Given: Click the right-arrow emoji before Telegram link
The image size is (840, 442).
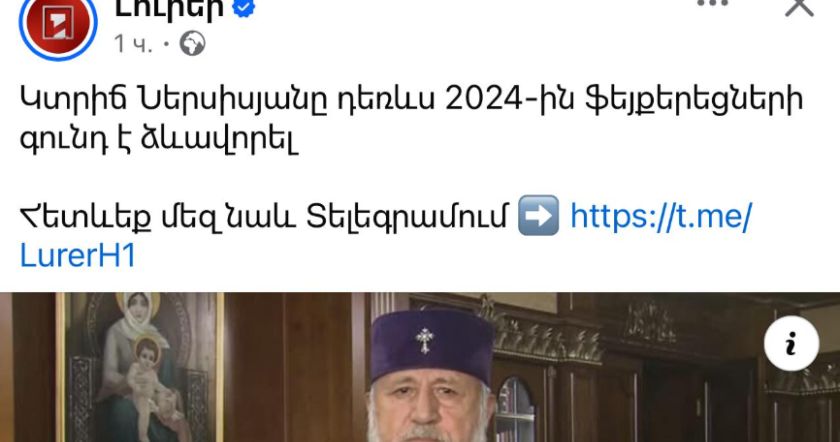Looking at the screenshot, I should point(538,215).
